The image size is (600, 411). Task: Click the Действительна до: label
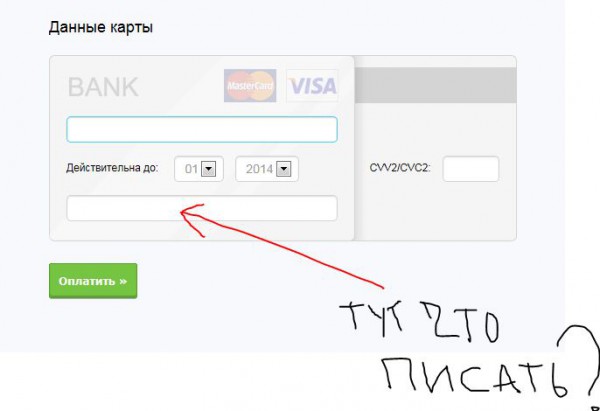[x=112, y=168]
